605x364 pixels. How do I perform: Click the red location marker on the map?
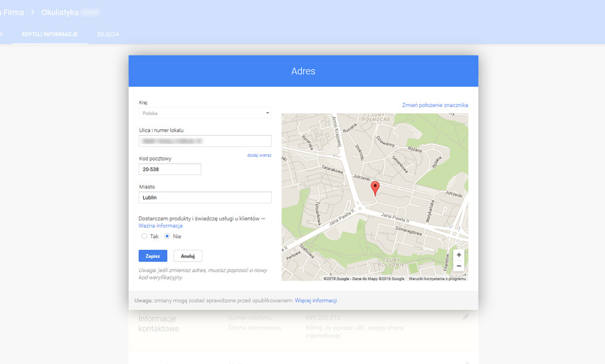pos(375,189)
